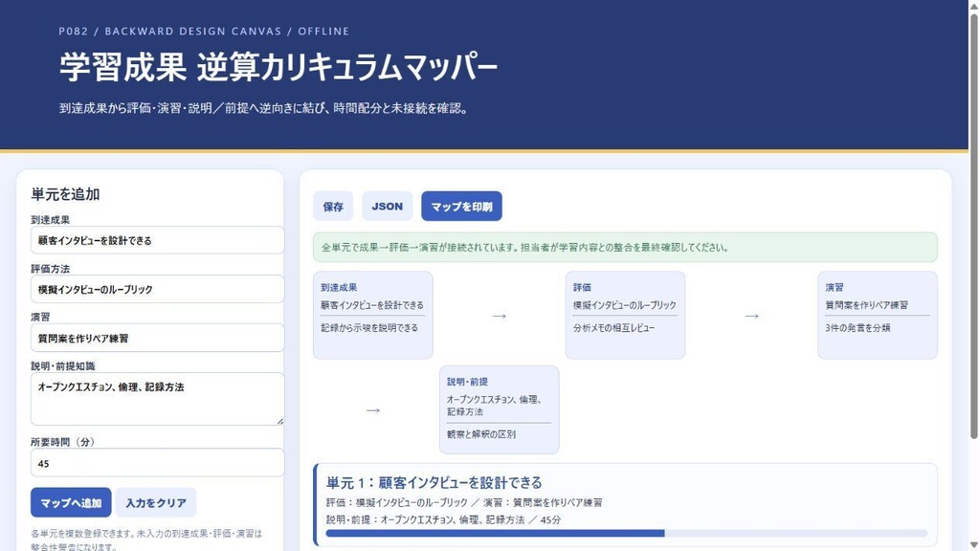Clear form with 入力をクリア button
The width and height of the screenshot is (980, 551).
click(156, 502)
